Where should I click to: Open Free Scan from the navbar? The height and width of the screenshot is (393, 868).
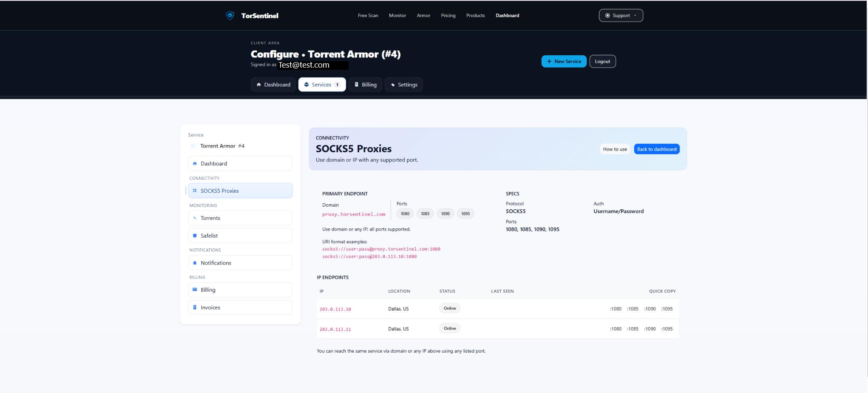point(368,15)
